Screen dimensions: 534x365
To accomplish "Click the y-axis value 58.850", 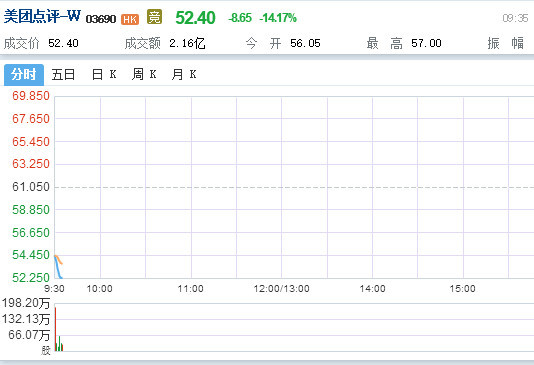I will click(31, 210).
